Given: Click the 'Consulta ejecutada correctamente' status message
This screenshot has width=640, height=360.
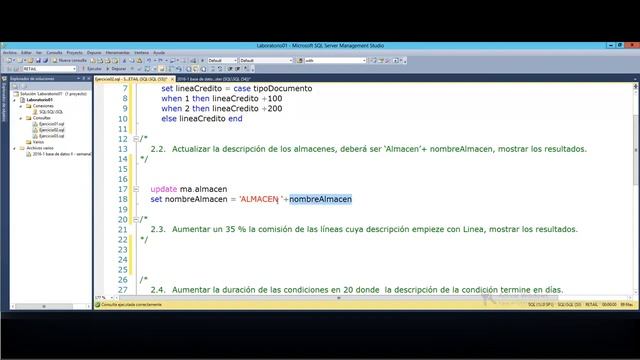Looking at the screenshot, I should click(x=131, y=305).
